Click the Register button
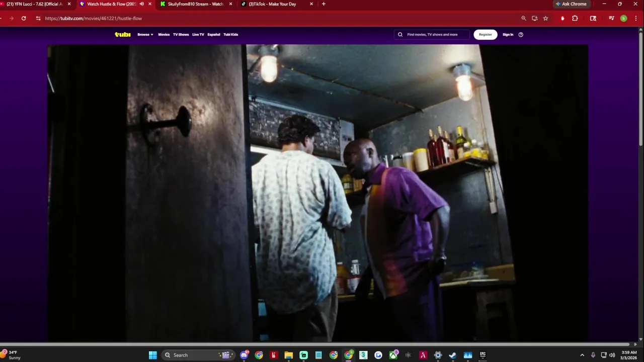Image resolution: width=644 pixels, height=362 pixels. coord(486,35)
